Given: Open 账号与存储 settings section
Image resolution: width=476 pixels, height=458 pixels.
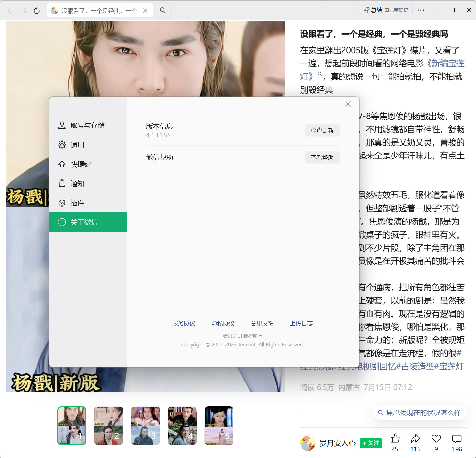Looking at the screenshot, I should click(88, 125).
